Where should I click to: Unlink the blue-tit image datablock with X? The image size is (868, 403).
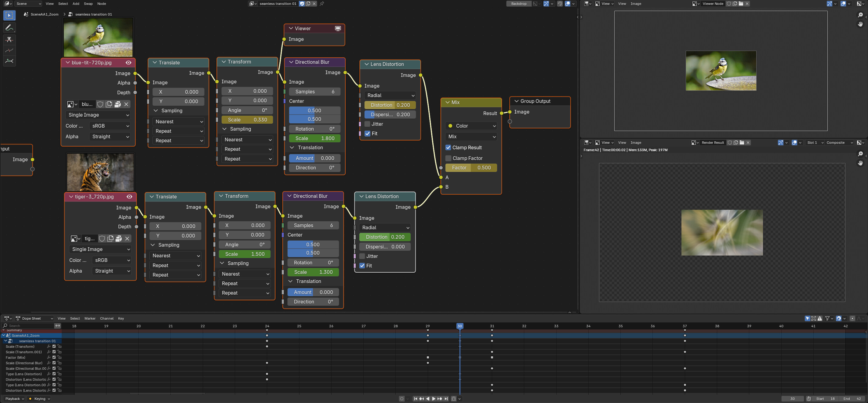(x=126, y=104)
